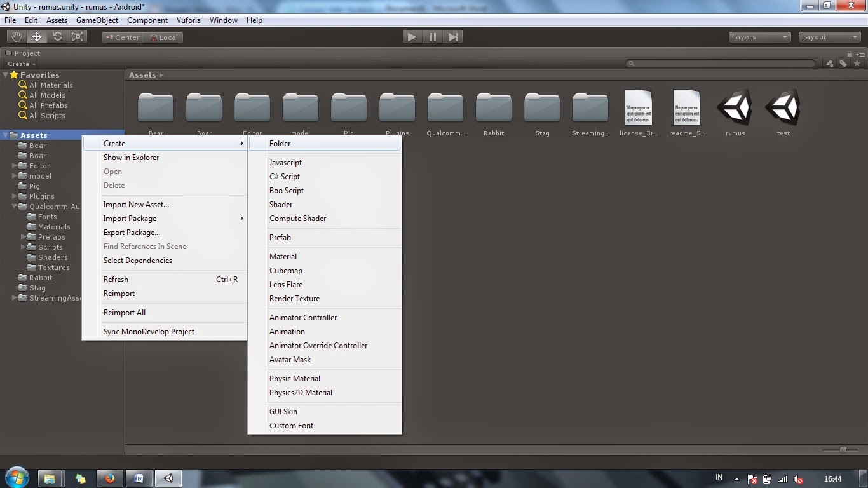Viewport: 868px width, 488px height.
Task: Select the readme text file icon
Action: tap(687, 107)
